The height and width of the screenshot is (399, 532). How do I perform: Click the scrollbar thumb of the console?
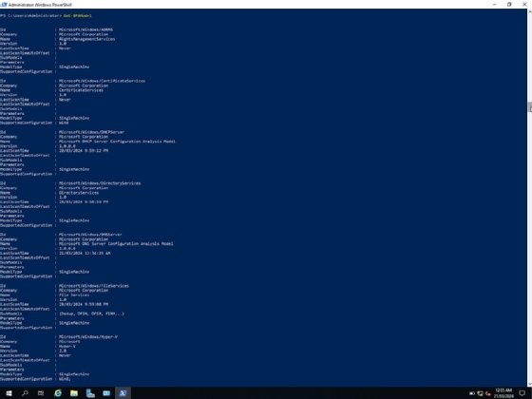tap(530, 106)
